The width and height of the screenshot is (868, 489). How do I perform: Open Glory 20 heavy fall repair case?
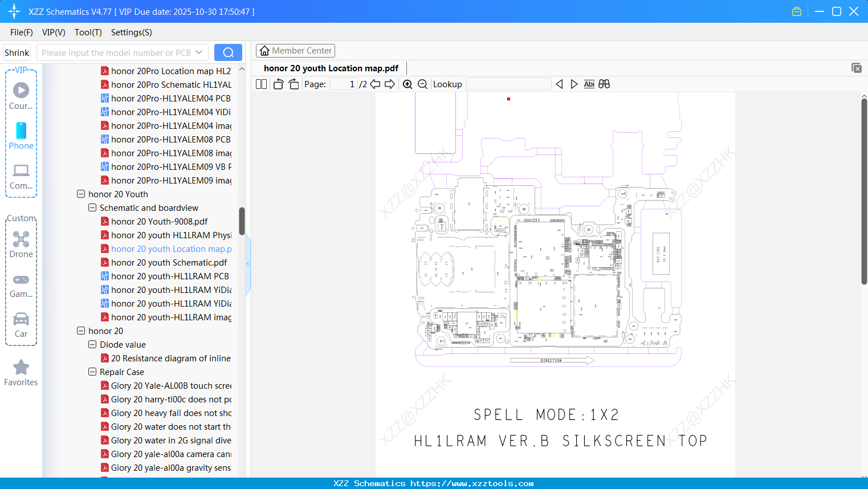pos(171,413)
